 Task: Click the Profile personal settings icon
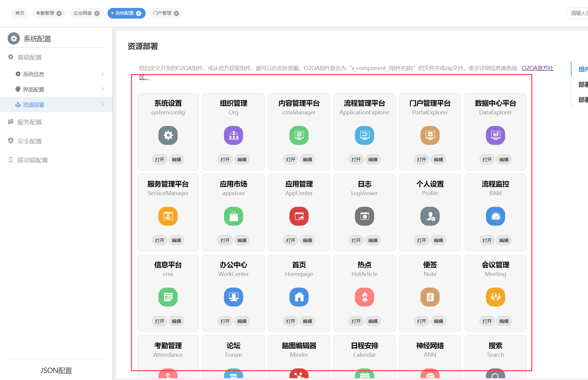[x=430, y=216]
